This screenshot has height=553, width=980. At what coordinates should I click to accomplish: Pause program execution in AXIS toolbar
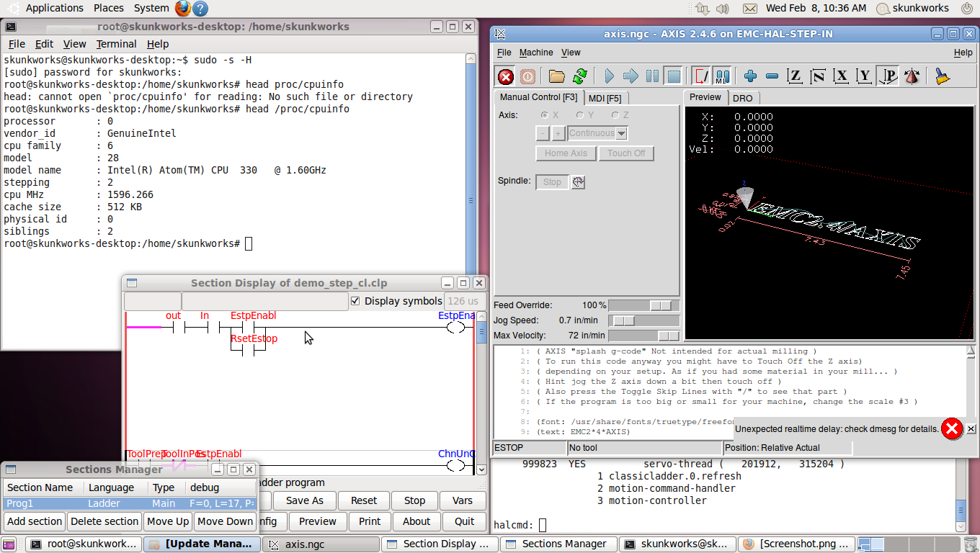tap(652, 76)
